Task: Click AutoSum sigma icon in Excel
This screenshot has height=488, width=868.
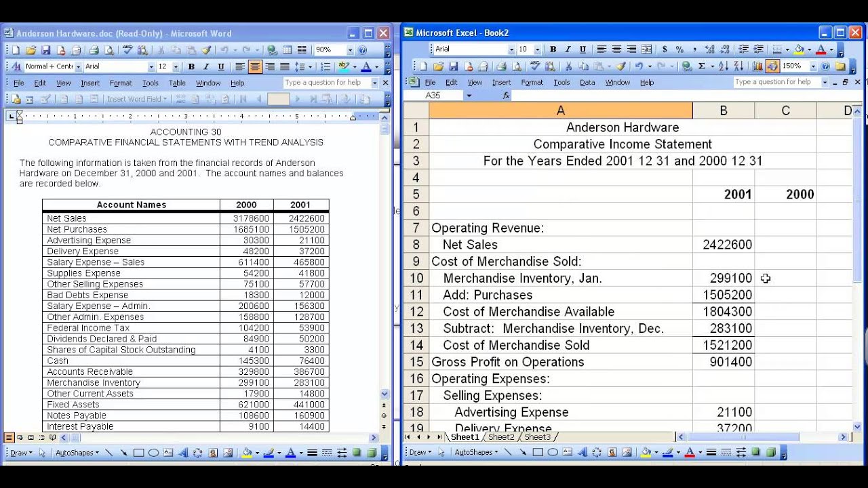Action: (702, 66)
